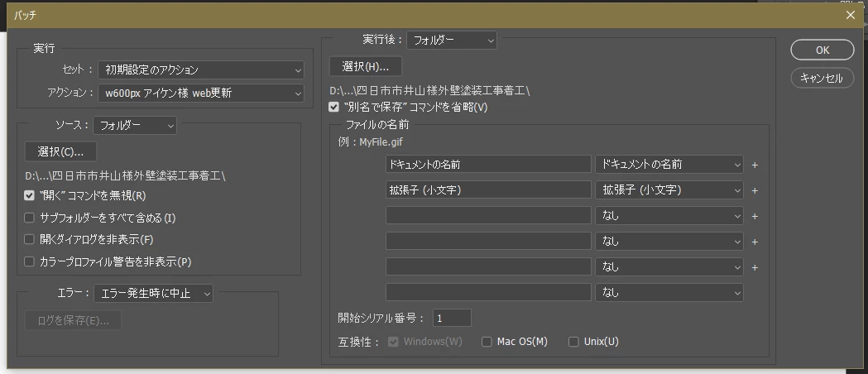The image size is (868, 374).
Task: Click the 例 : MyFile.gif example text
Action: point(371,142)
